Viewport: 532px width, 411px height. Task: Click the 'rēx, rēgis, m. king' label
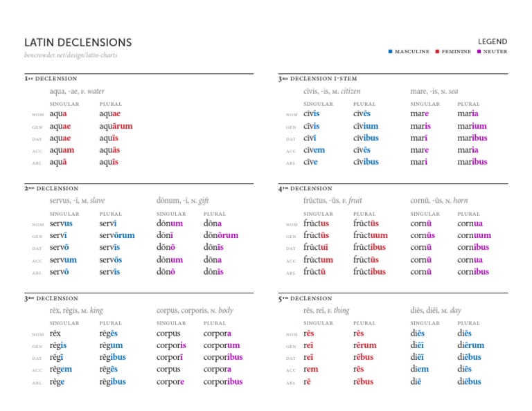click(76, 311)
